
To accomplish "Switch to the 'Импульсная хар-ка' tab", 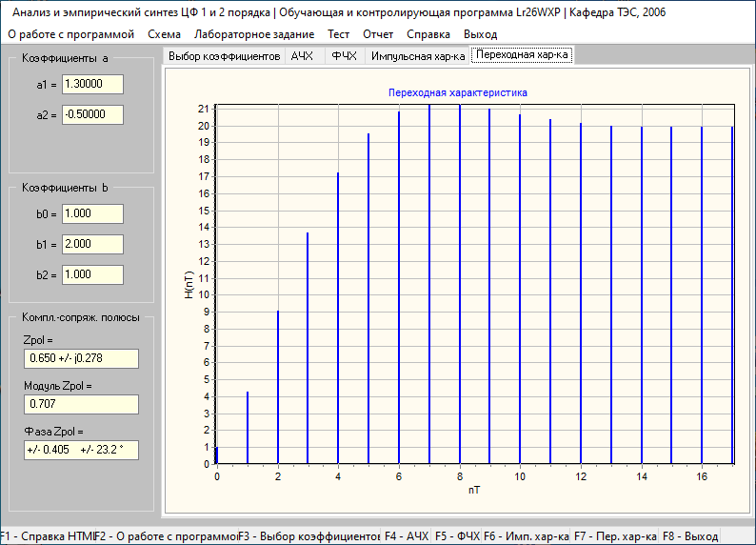I will tap(418, 56).
